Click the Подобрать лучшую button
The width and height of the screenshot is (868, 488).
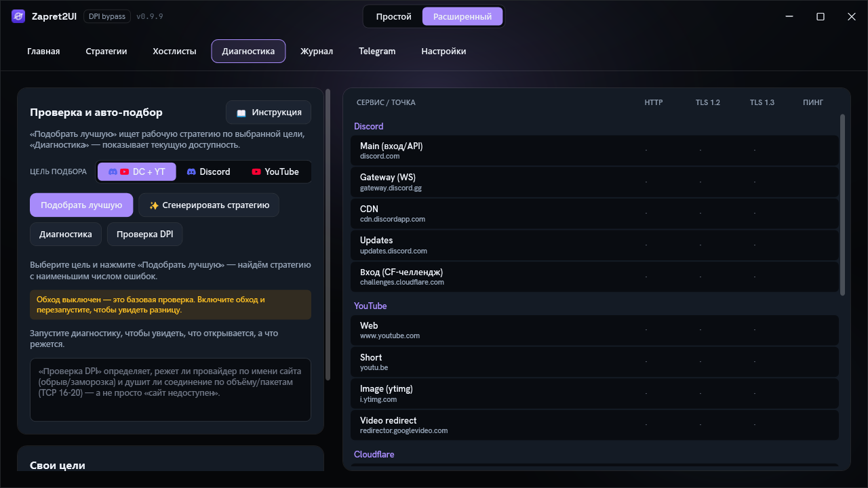tap(81, 205)
